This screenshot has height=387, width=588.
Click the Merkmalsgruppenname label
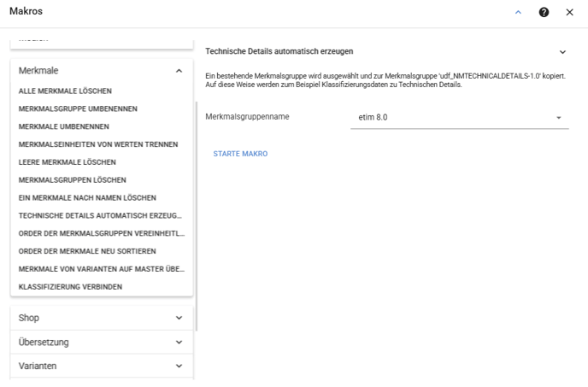[247, 117]
